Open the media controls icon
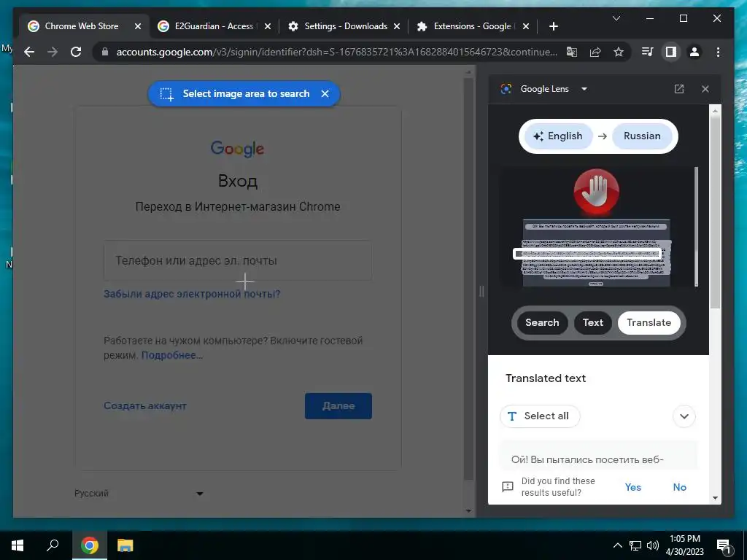The height and width of the screenshot is (560, 747). pyautogui.click(x=648, y=52)
